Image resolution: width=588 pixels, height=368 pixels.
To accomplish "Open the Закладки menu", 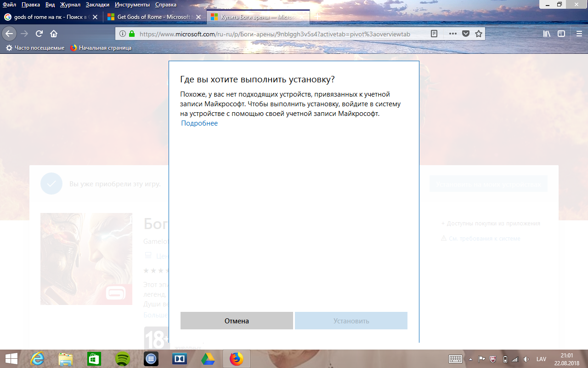I will coord(97,5).
